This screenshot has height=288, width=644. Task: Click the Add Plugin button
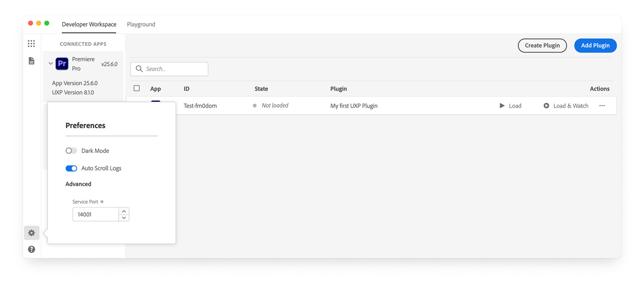pos(595,45)
